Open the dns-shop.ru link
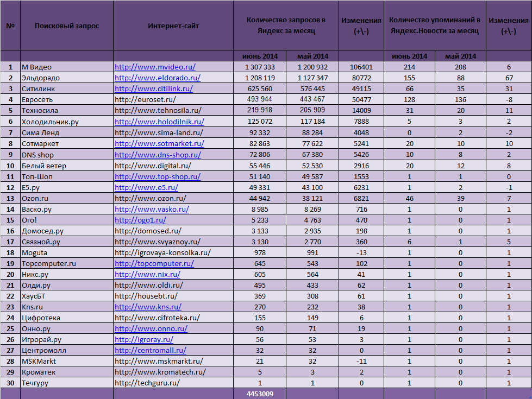 158,155
